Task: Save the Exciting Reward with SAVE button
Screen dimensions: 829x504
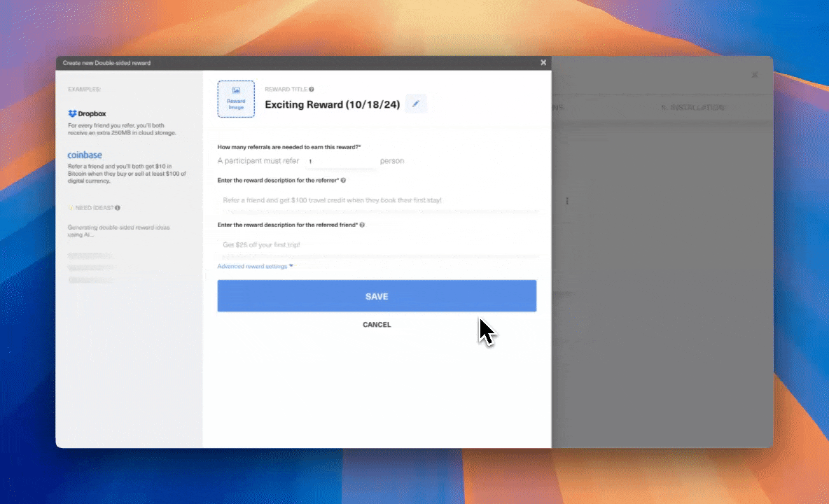Action: 376,295
